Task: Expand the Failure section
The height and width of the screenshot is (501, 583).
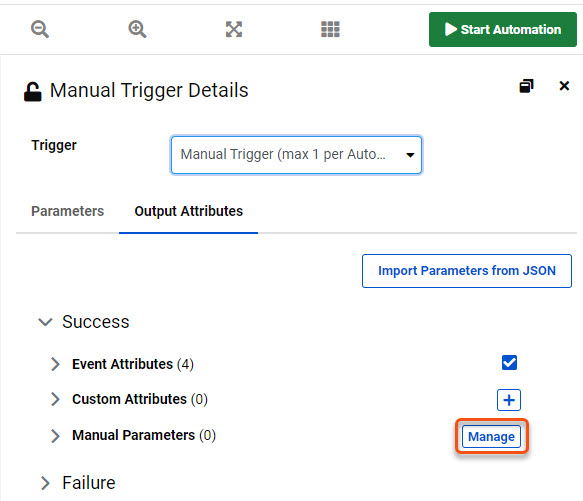Action: click(x=45, y=483)
